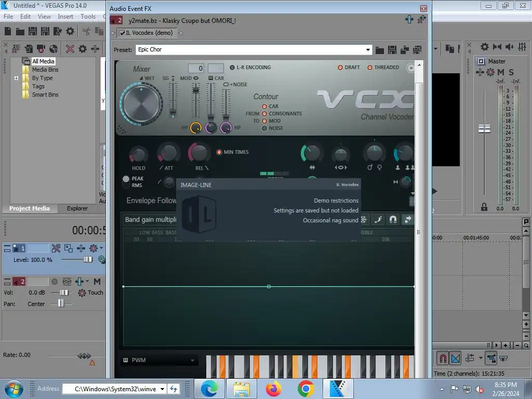Open the Insert menu

(65, 16)
